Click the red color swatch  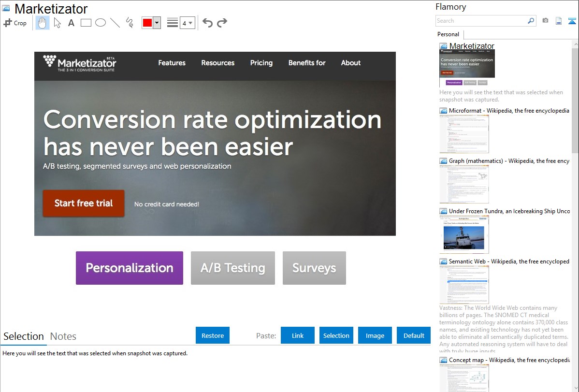pos(147,23)
